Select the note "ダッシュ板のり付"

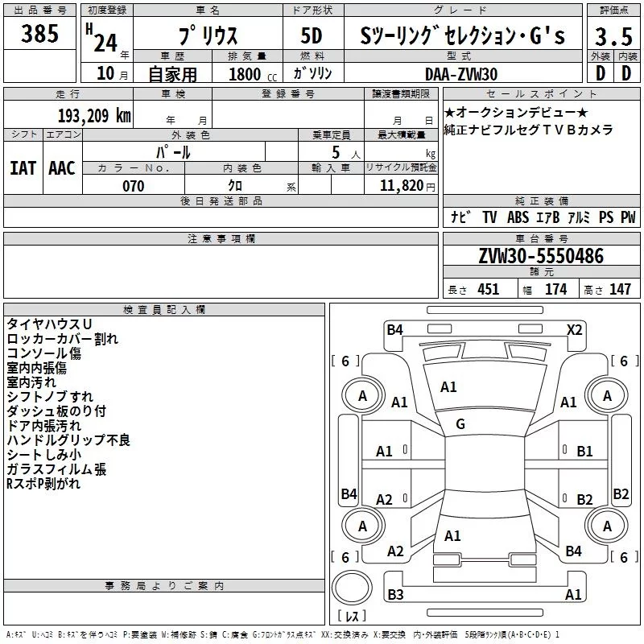[56, 411]
